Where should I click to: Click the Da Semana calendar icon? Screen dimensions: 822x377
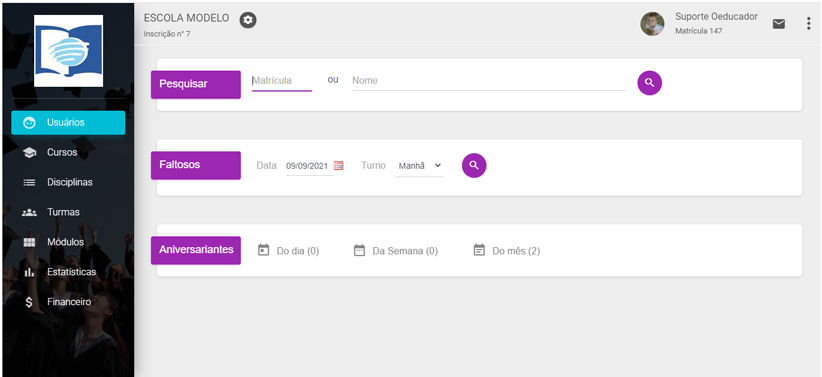pos(359,250)
